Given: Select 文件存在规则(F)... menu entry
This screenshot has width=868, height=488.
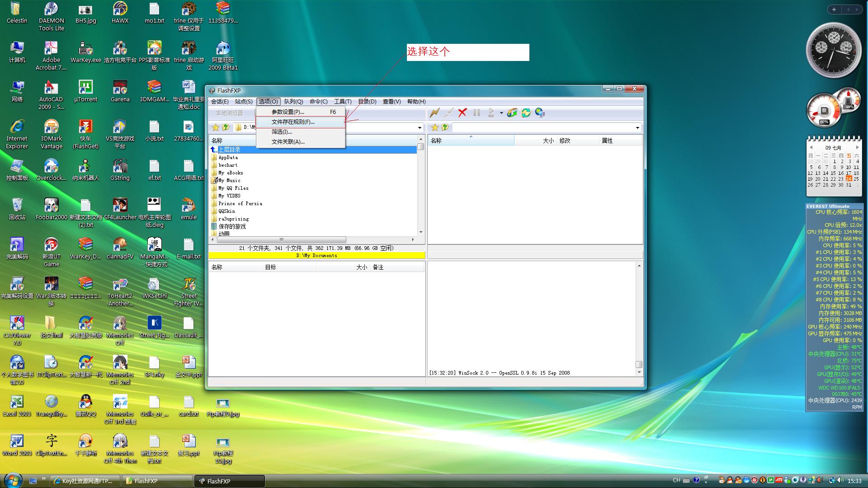Looking at the screenshot, I should [x=301, y=122].
